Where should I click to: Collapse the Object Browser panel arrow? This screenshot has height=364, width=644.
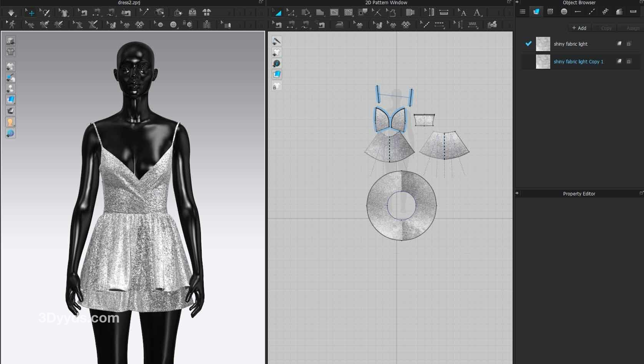(517, 2)
